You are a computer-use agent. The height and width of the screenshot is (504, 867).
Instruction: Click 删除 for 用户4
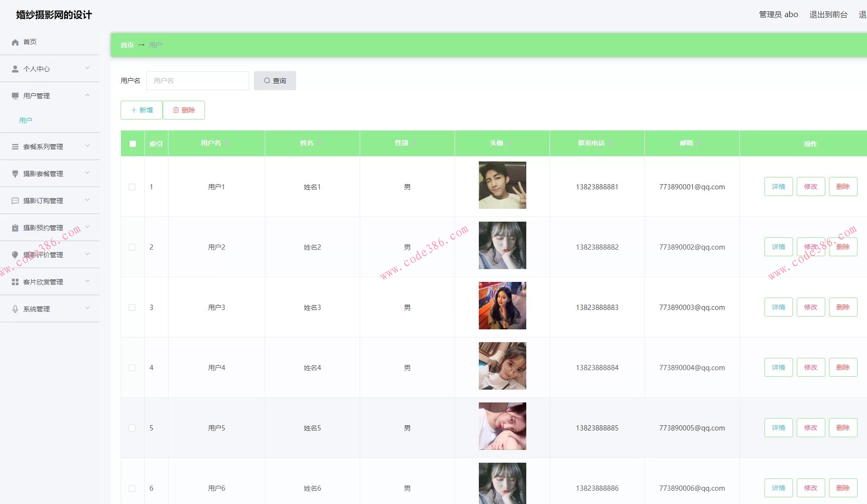coord(843,367)
